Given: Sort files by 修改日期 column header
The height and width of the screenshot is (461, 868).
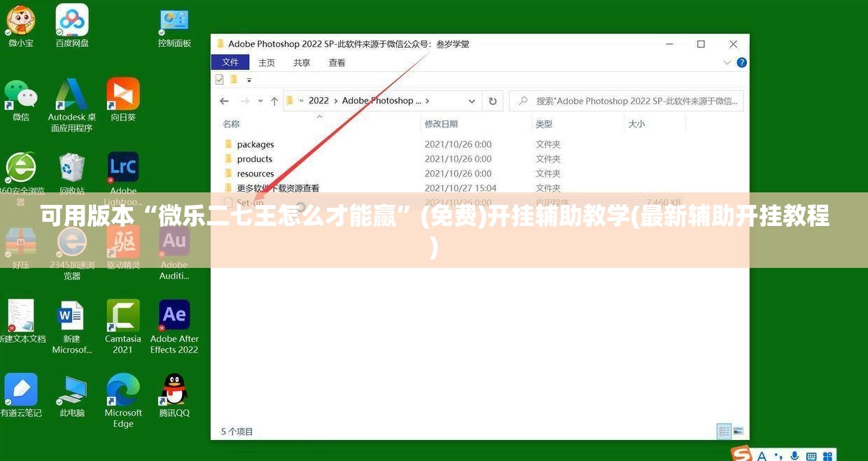Looking at the screenshot, I should [x=441, y=124].
